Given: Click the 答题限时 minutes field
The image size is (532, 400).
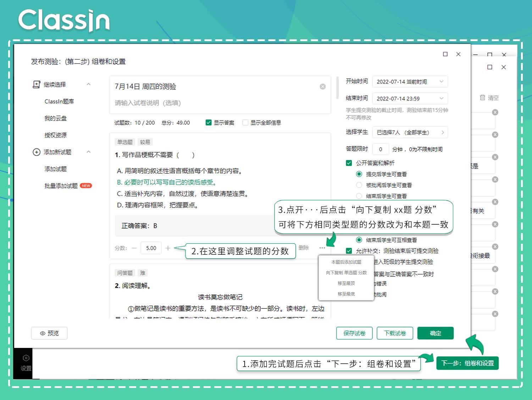Looking at the screenshot, I should [381, 149].
